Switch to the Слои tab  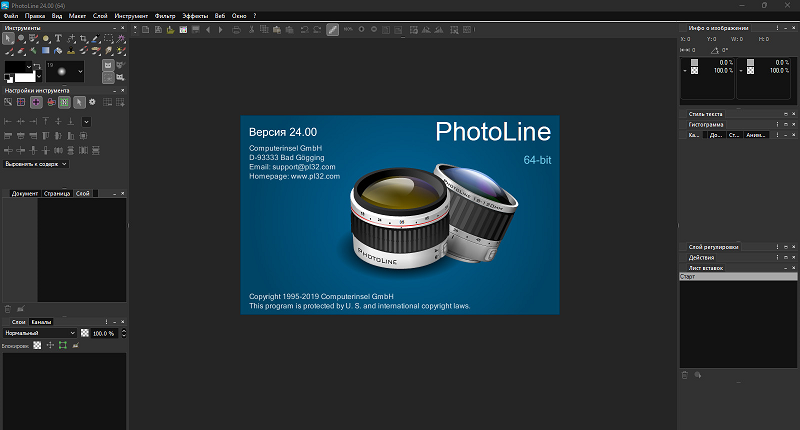(x=18, y=322)
